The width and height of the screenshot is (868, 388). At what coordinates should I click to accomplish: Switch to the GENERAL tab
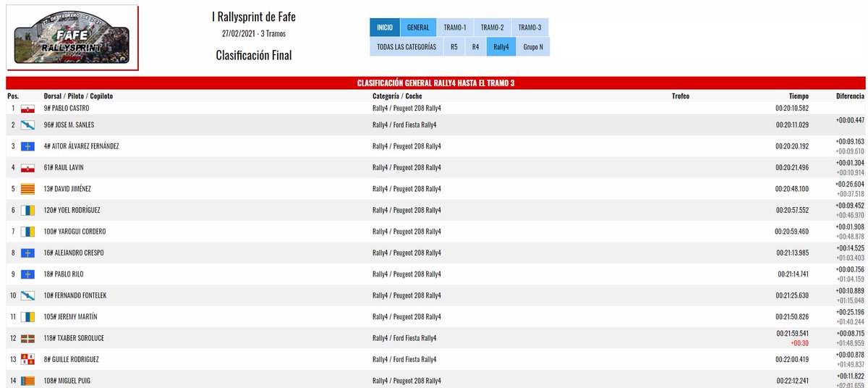coord(418,28)
